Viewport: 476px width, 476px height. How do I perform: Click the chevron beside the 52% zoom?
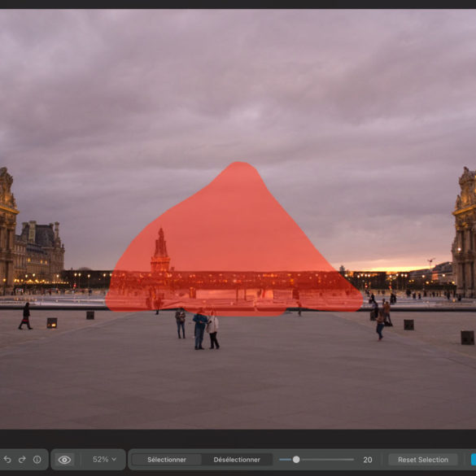click(114, 459)
